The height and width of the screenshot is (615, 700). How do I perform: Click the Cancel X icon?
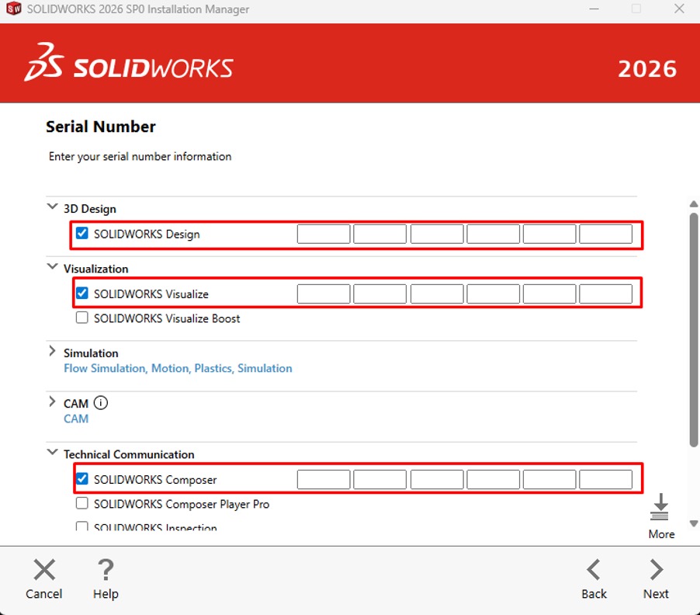44,569
